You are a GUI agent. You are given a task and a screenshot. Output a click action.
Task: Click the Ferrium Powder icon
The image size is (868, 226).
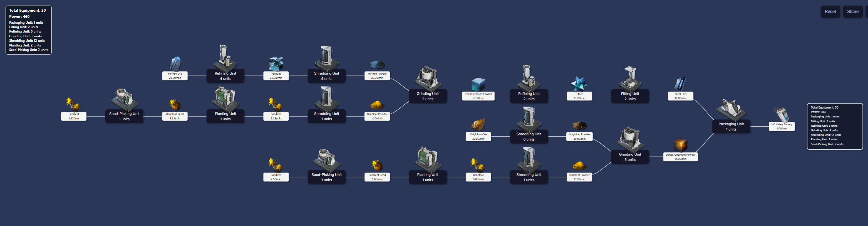(377, 65)
